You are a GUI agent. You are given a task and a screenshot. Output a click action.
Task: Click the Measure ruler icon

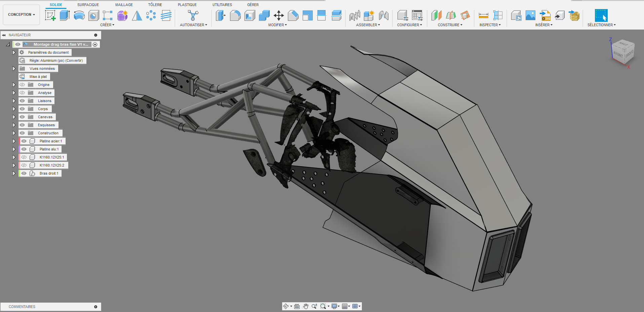(x=483, y=15)
